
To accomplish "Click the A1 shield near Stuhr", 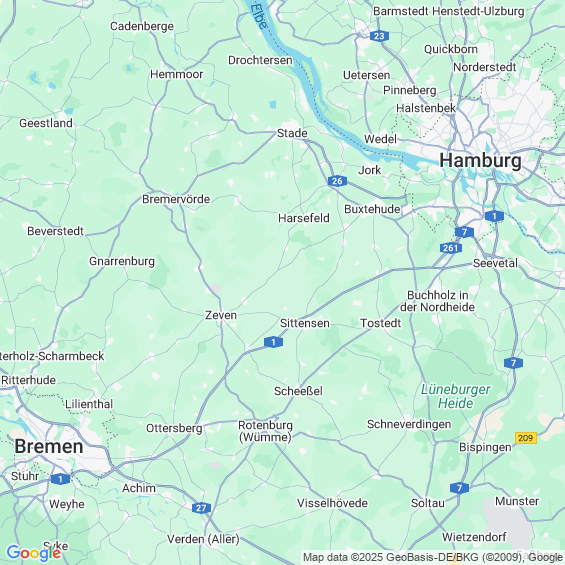I will pyautogui.click(x=61, y=479).
